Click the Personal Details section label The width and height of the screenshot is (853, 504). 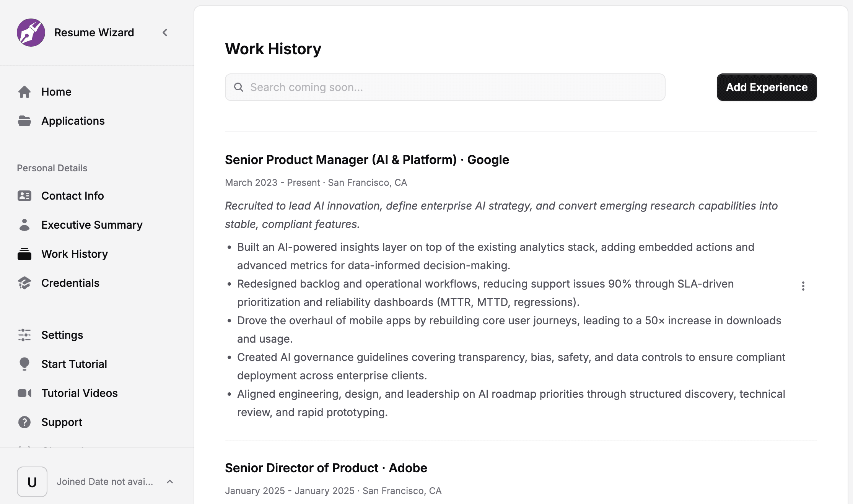click(x=52, y=168)
